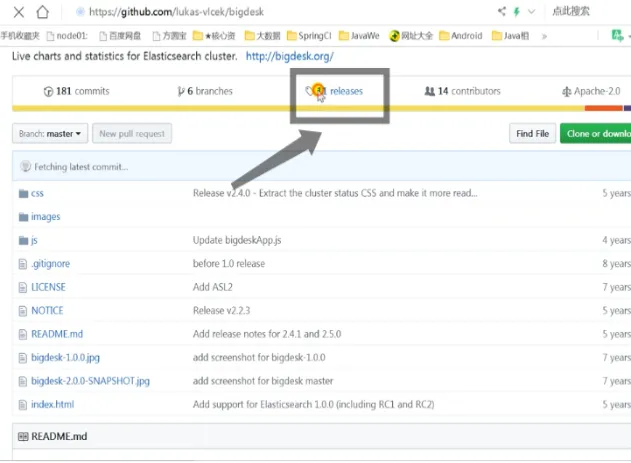The image size is (631, 463).
Task: Click the 'Fetching latest commit...' status text
Action: [81, 167]
